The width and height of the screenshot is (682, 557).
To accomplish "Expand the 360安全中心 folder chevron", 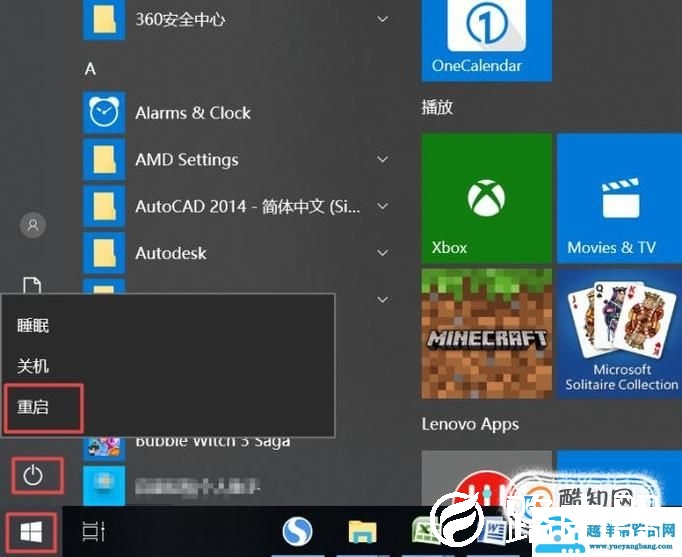I will point(383,19).
